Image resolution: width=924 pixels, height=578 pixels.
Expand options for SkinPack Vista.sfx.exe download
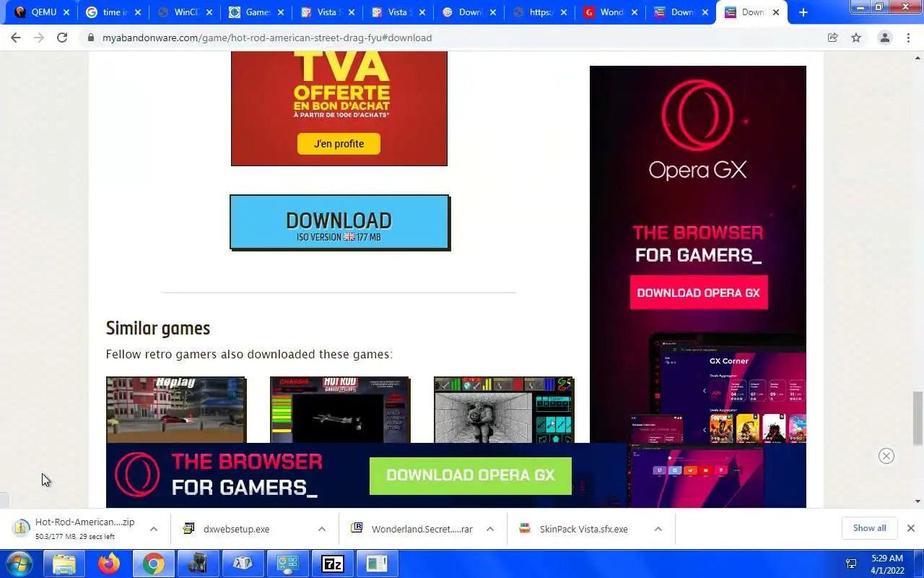pyautogui.click(x=658, y=529)
